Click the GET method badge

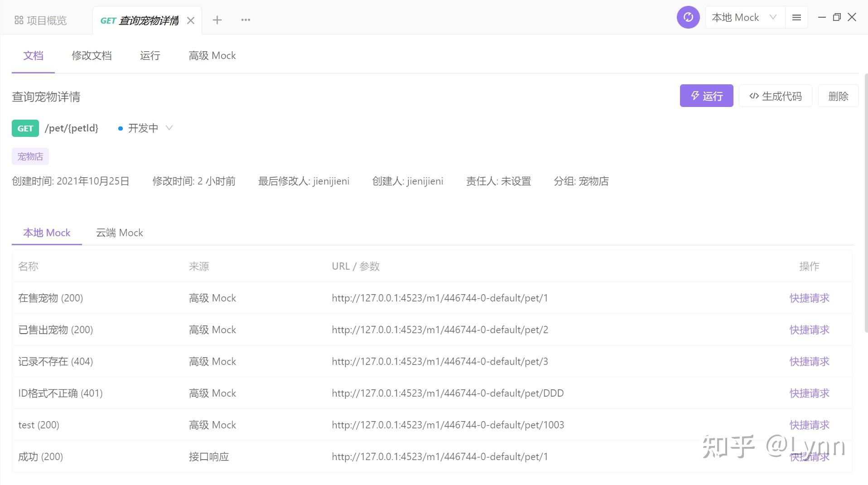(x=25, y=128)
